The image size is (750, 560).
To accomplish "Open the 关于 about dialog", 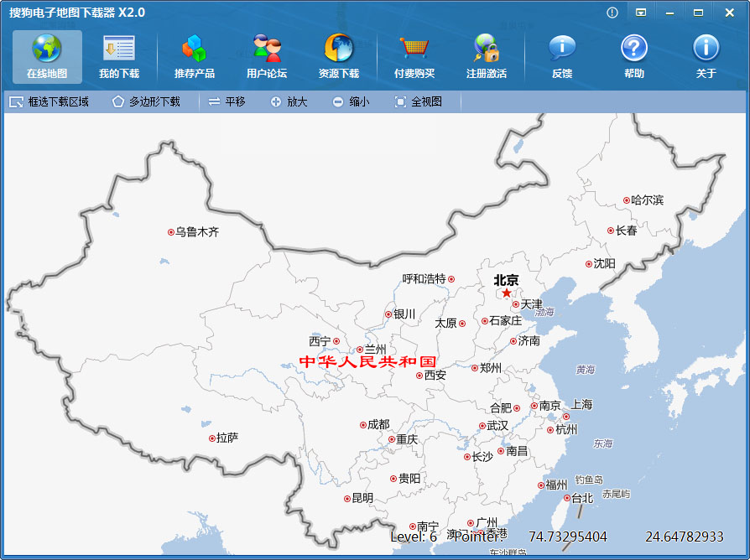I will (x=706, y=56).
